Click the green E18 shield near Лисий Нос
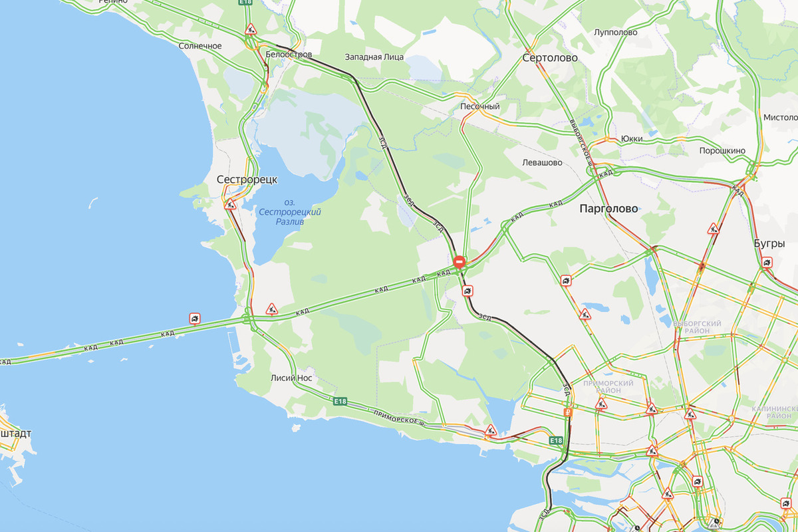 (340, 401)
